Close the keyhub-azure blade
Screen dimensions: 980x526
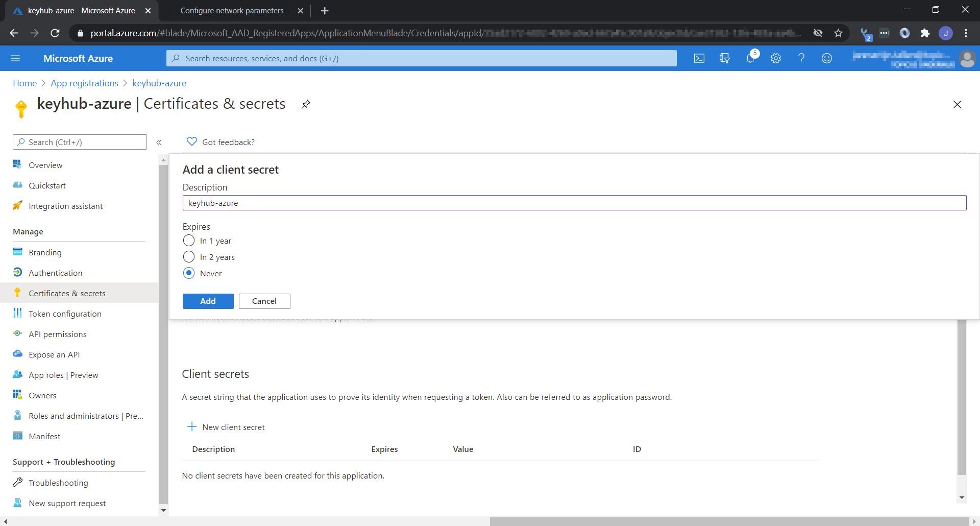pyautogui.click(x=957, y=104)
